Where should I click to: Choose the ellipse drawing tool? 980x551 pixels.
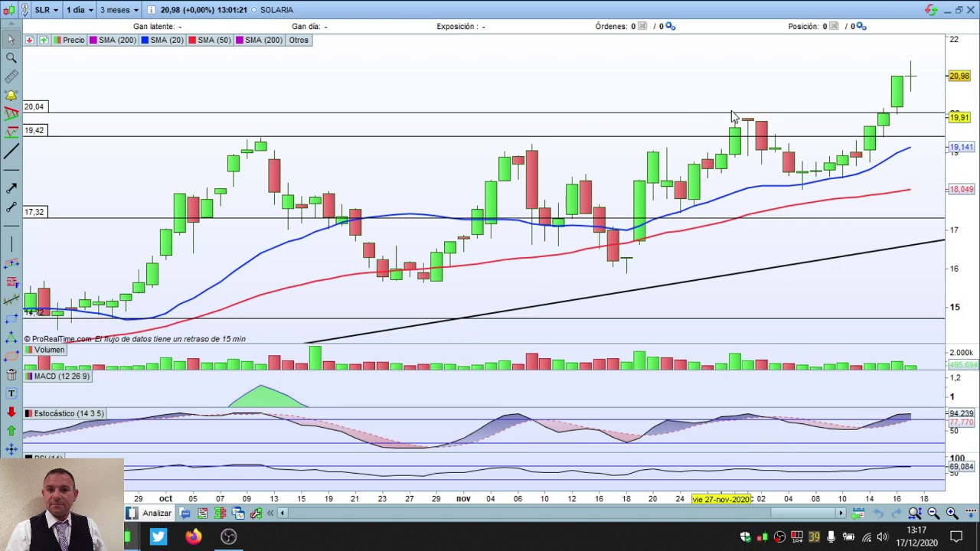tap(11, 356)
